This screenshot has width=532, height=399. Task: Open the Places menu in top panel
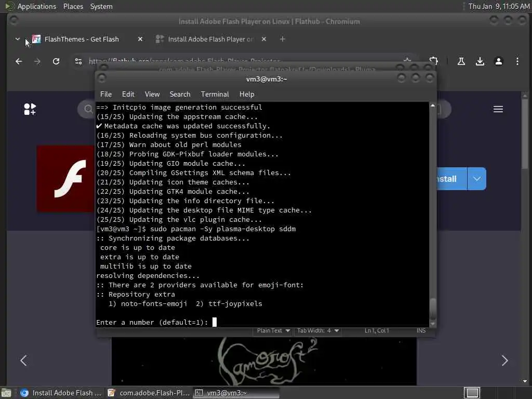(x=73, y=6)
